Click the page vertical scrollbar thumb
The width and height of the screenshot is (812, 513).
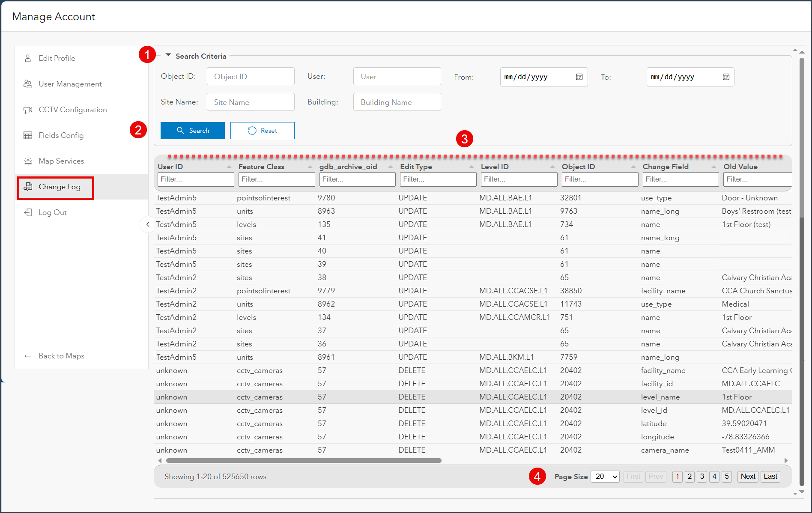[x=802, y=272]
